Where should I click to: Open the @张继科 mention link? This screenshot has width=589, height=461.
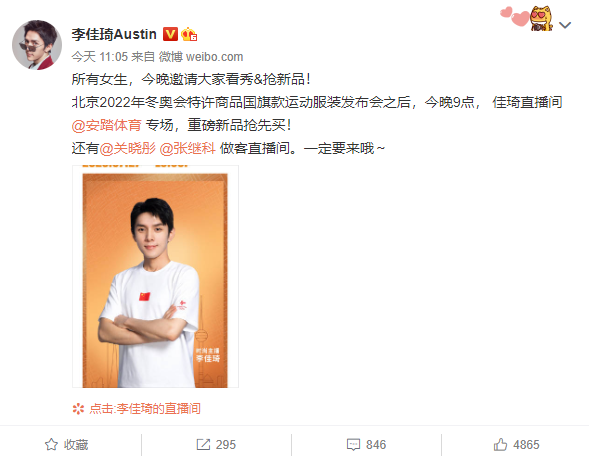[x=187, y=148]
